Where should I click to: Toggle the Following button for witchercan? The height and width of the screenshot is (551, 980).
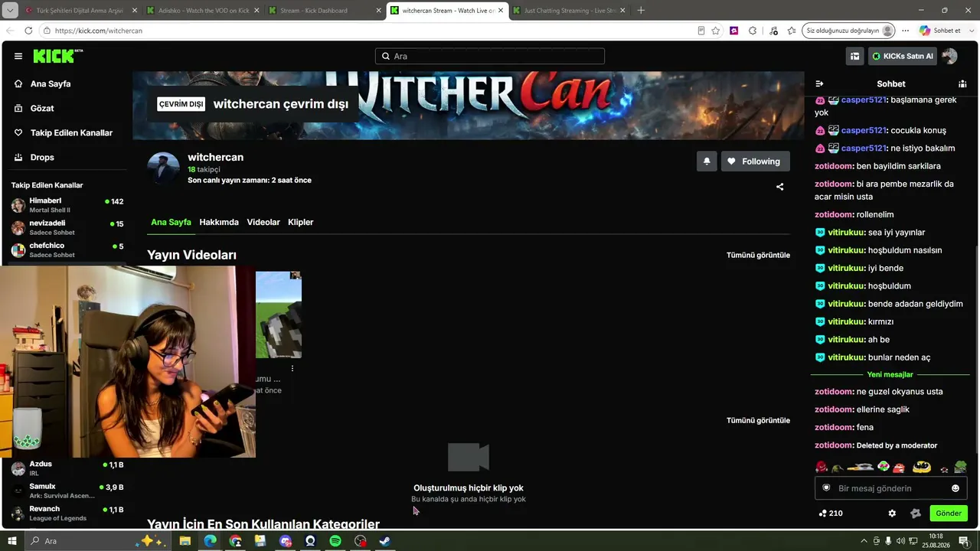pyautogui.click(x=755, y=161)
